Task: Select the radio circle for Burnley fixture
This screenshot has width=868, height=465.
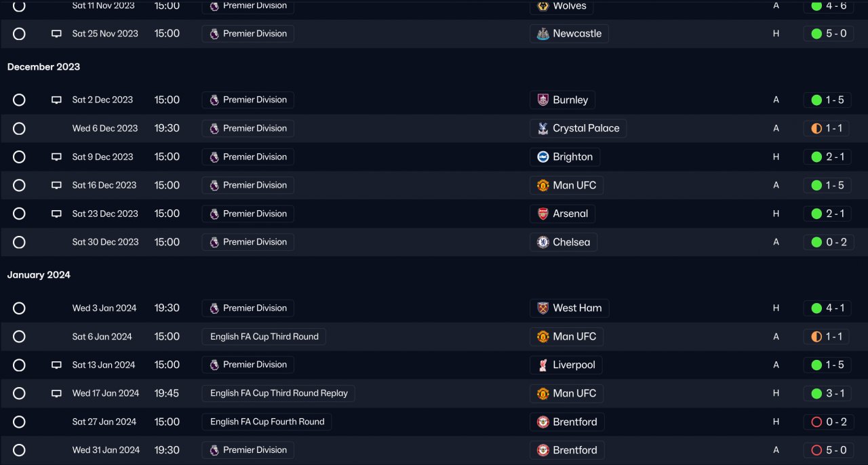Action: [x=19, y=100]
